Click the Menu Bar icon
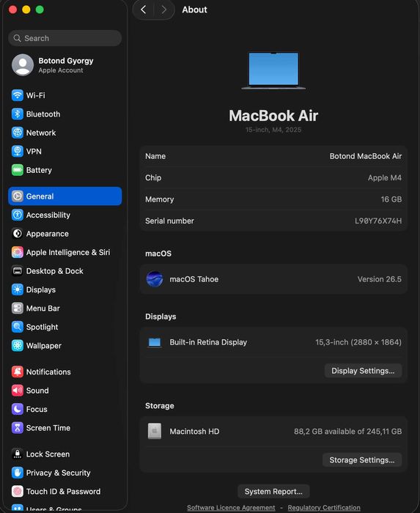The width and height of the screenshot is (420, 513). [18, 308]
